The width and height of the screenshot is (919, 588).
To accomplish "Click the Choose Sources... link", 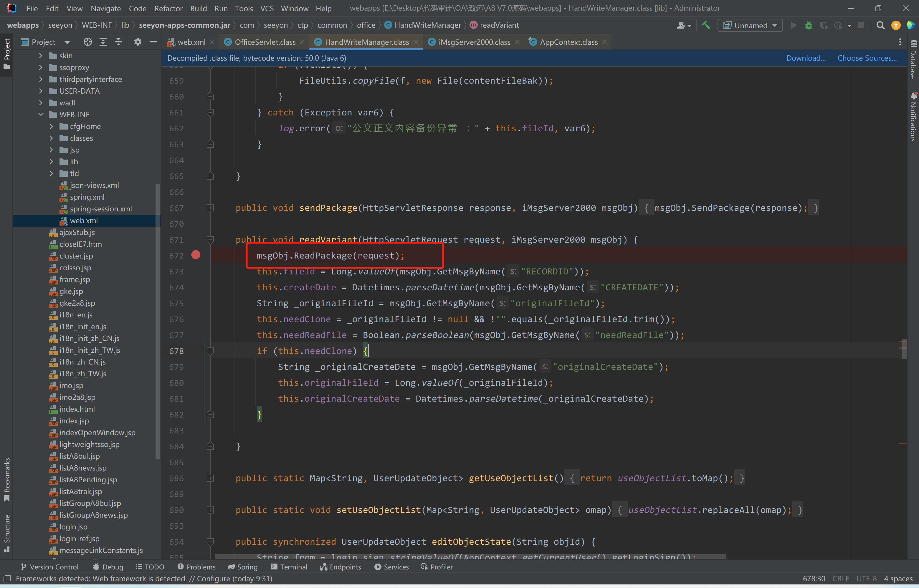I will [x=867, y=58].
